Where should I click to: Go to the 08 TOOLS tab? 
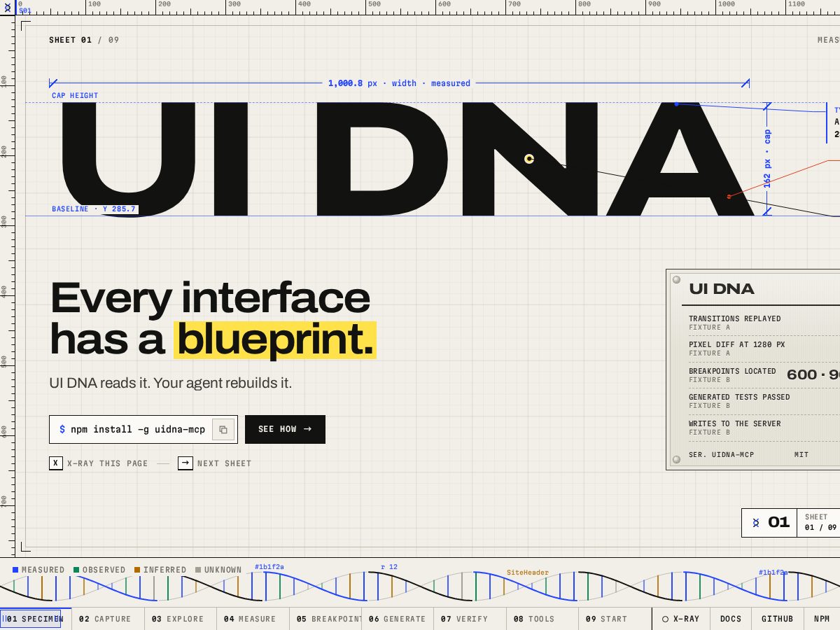pyautogui.click(x=542, y=619)
